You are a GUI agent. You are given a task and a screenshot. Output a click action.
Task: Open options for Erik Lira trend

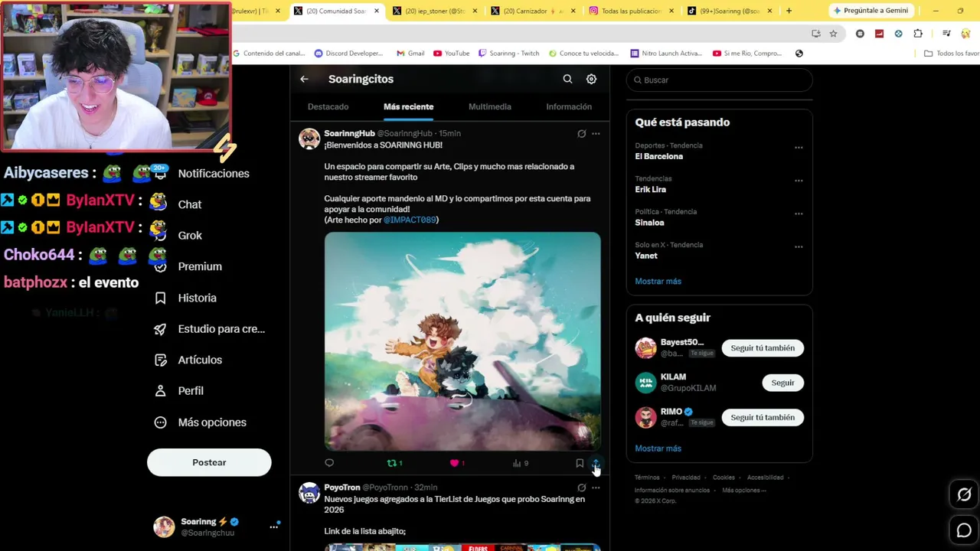799,181
